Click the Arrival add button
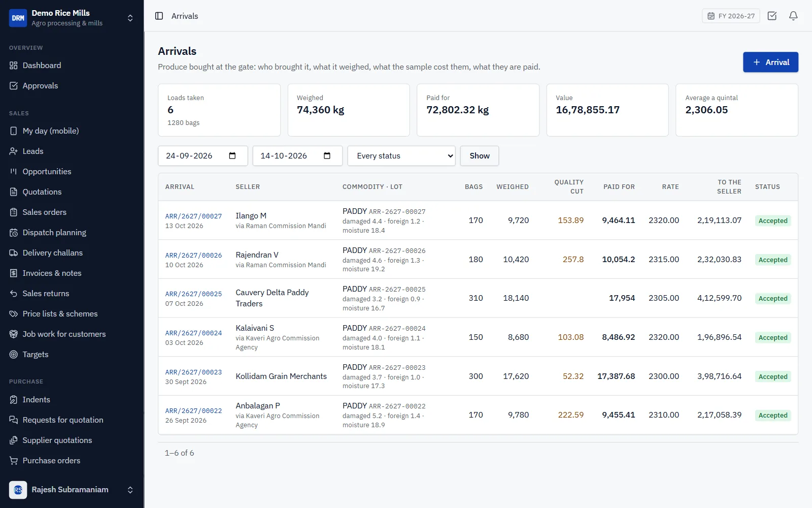Viewport: 812px width, 508px height. (770, 62)
